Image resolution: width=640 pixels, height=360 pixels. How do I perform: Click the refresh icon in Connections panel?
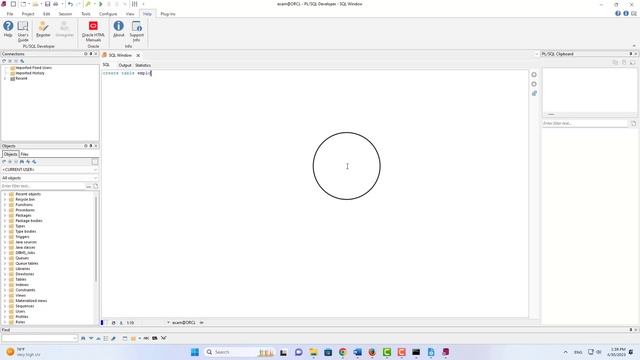pos(4,61)
